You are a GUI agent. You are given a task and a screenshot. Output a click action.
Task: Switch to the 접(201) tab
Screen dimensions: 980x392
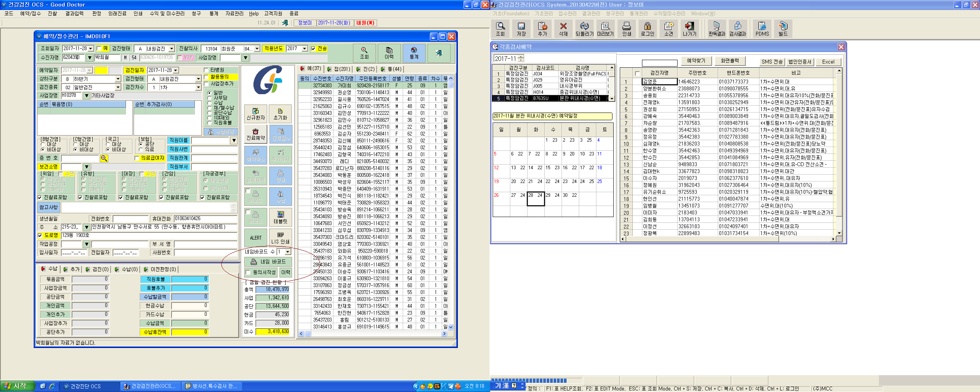point(338,69)
